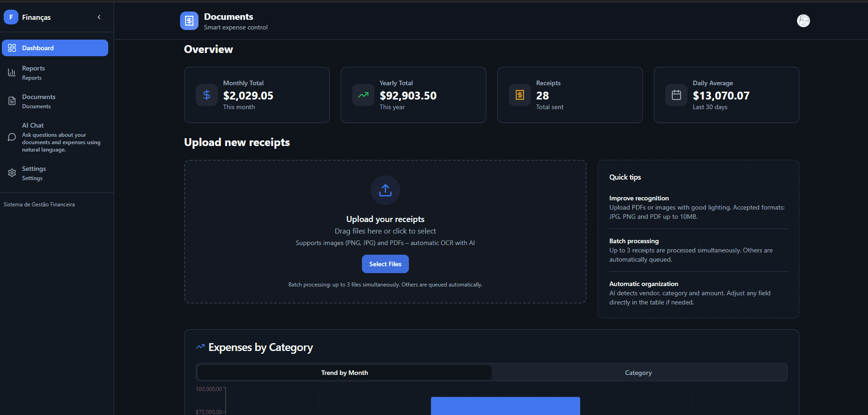The image size is (868, 415).
Task: Go to Settings in the sidebar
Action: point(34,173)
